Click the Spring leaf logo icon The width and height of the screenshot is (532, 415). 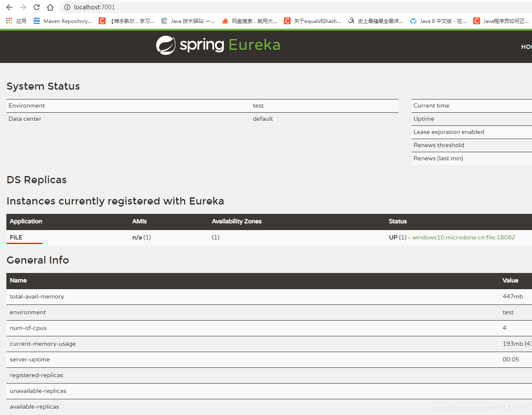coord(166,45)
